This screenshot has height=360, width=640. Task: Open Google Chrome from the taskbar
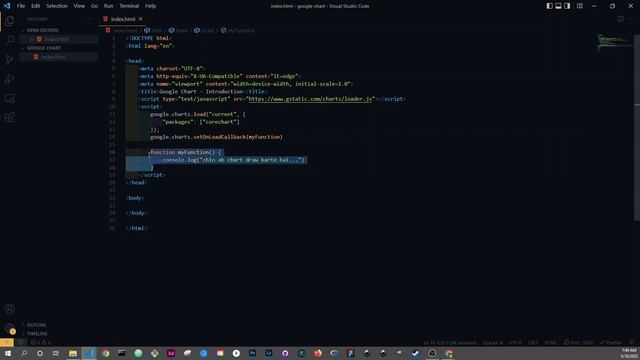pos(106,353)
